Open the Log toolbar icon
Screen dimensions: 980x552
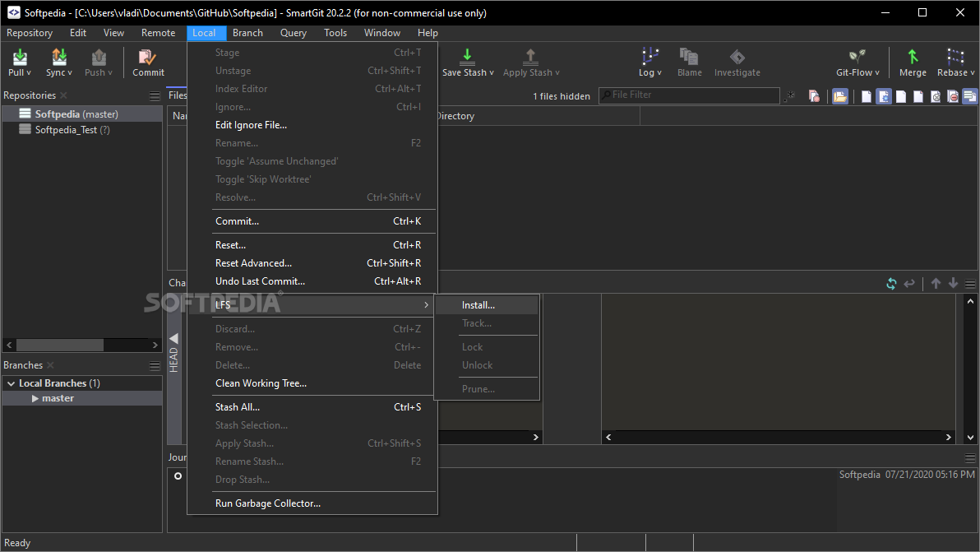click(x=650, y=57)
